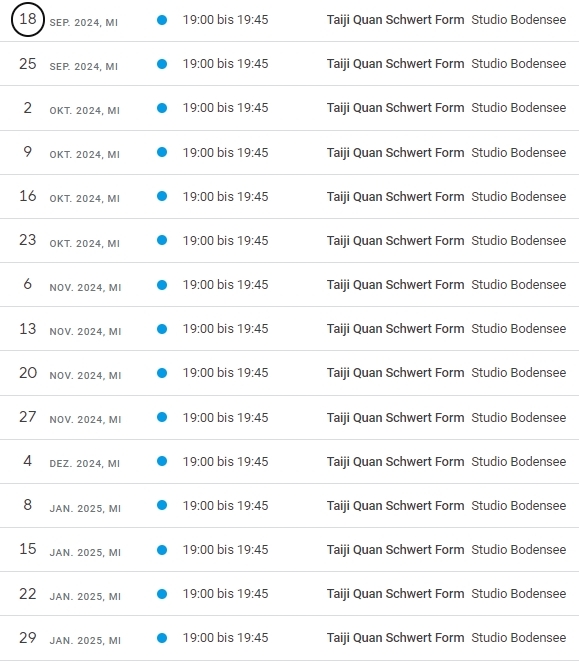Select the 19:00 bis 19:45 time on 2 Okt.
Image resolution: width=579 pixels, height=665 pixels.
click(225, 108)
